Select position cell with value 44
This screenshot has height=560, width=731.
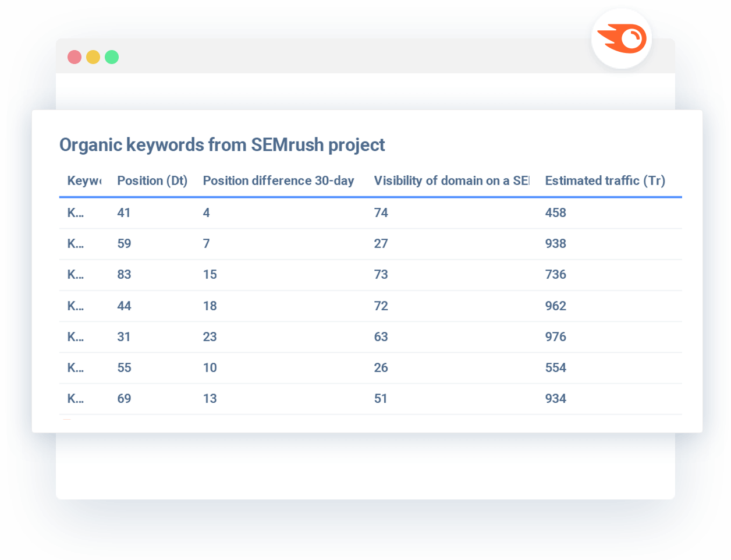(x=124, y=306)
